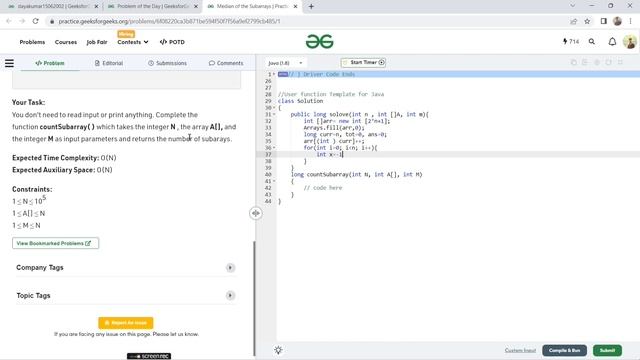Switch to the Comments tab
640x360 pixels.
[226, 63]
